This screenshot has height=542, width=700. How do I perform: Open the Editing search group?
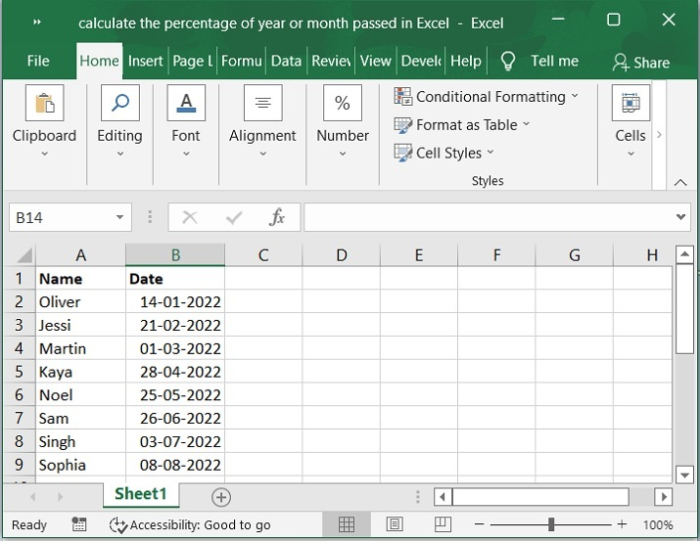[119, 103]
